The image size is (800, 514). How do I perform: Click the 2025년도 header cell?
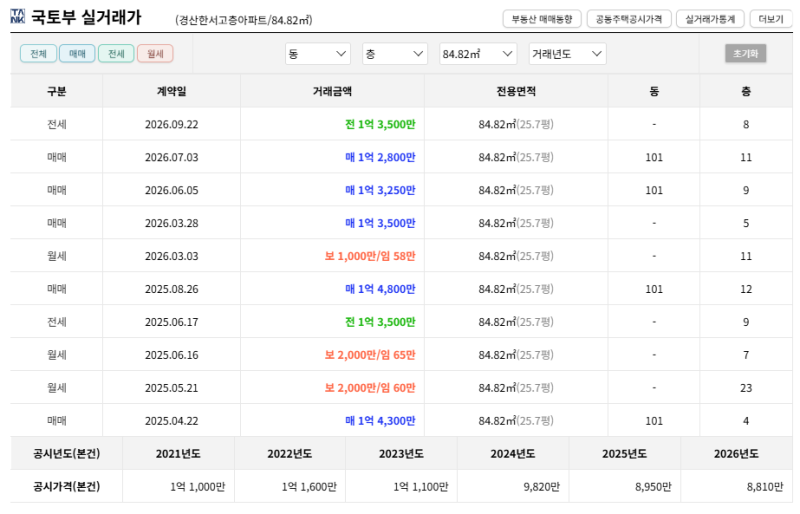[624, 454]
